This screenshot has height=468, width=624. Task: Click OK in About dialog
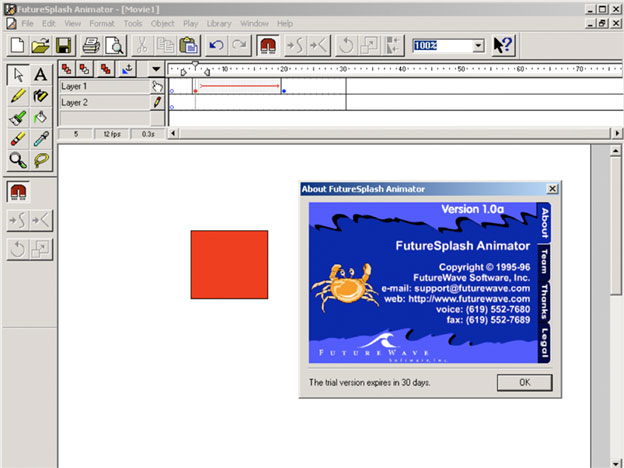[x=524, y=382]
